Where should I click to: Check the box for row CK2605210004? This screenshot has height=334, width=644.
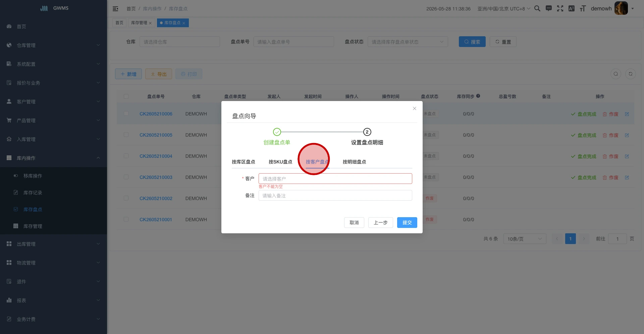pyautogui.click(x=126, y=156)
